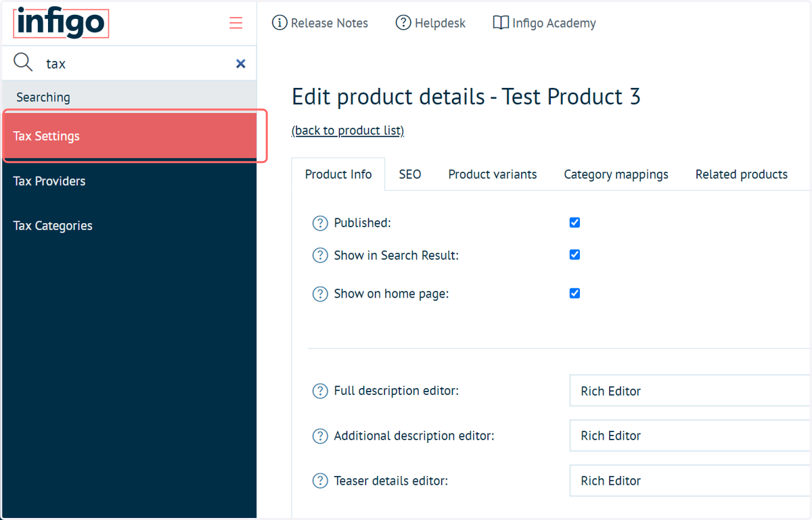Click the Published label text
Image resolution: width=812 pixels, height=520 pixels.
point(363,223)
